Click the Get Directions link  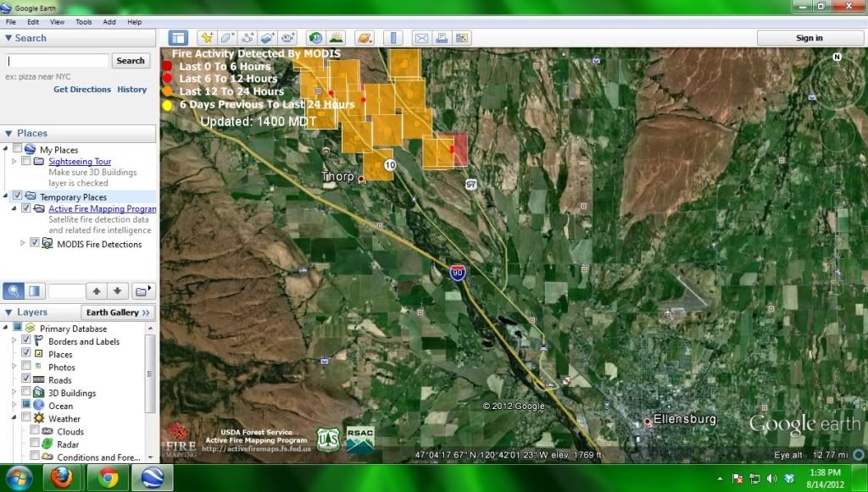pos(82,90)
